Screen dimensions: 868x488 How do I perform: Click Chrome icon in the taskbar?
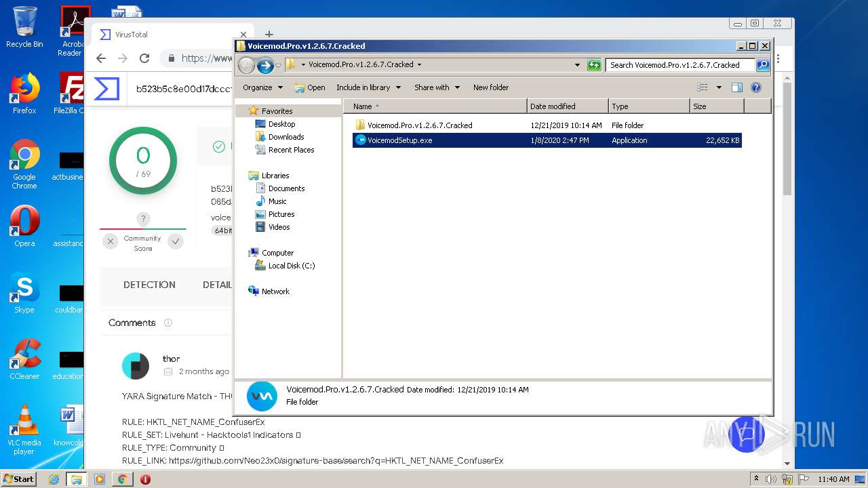[x=122, y=479]
